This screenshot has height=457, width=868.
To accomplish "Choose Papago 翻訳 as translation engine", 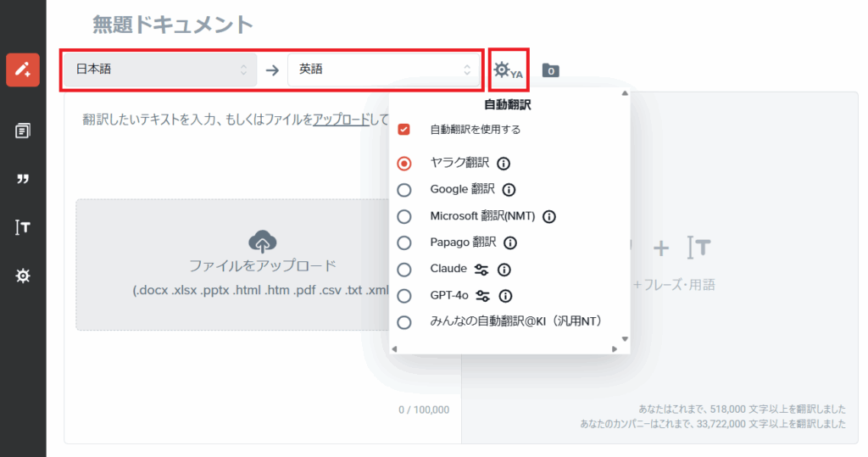I will tap(404, 242).
